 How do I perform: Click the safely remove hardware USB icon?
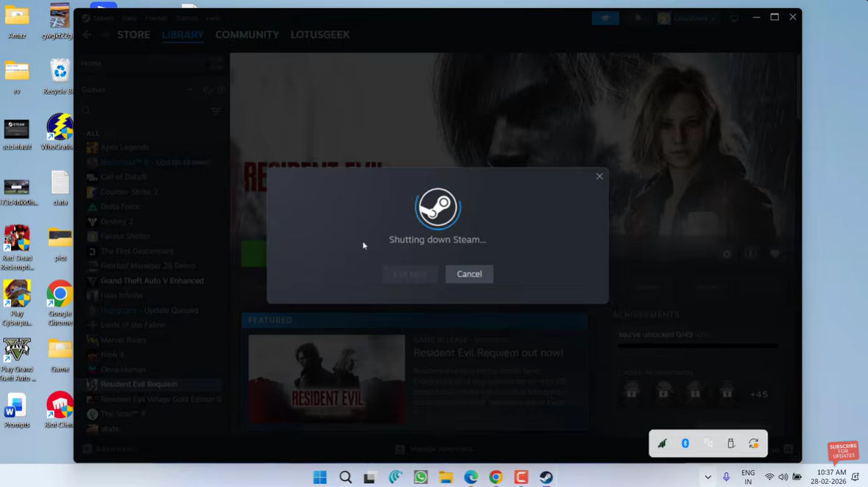pyautogui.click(x=730, y=444)
